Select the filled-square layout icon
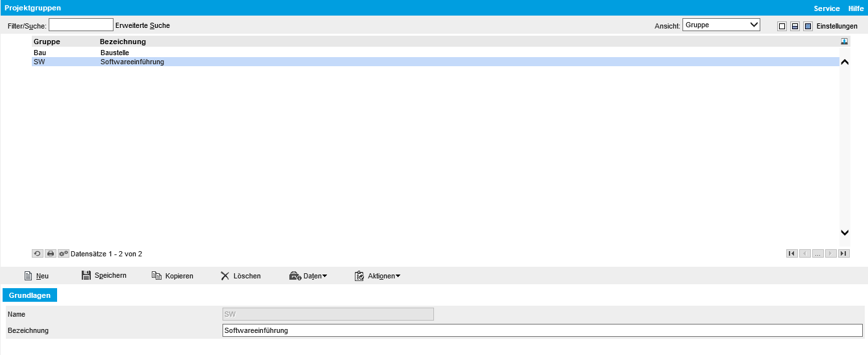This screenshot has width=868, height=355. pyautogui.click(x=808, y=26)
